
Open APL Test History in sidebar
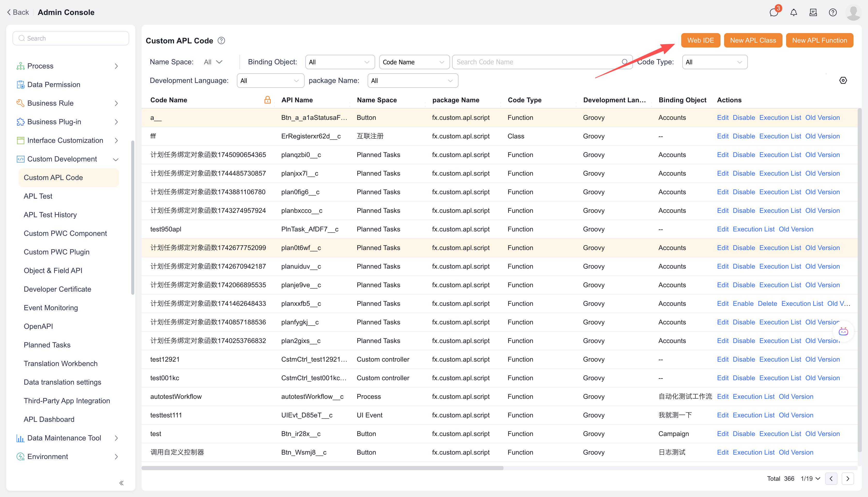(50, 215)
